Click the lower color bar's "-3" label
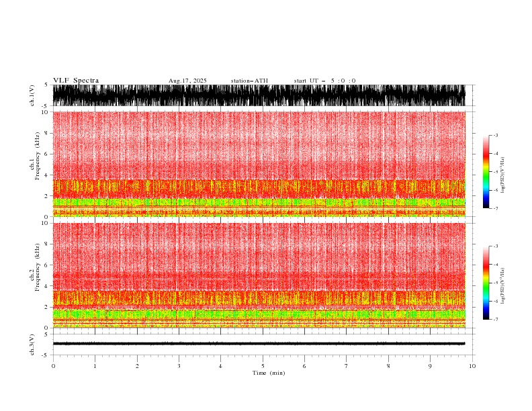The width and height of the screenshot is (532, 411). 496,246
